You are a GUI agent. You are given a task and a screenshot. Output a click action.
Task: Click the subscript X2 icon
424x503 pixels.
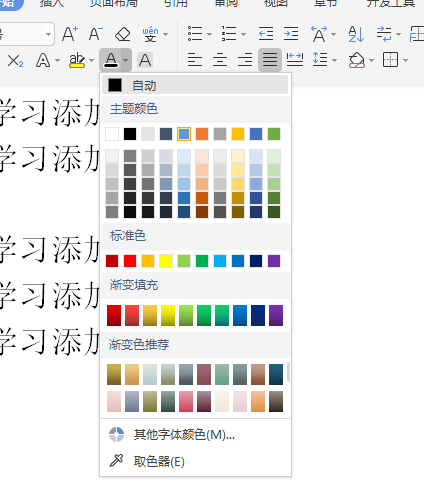tap(15, 61)
